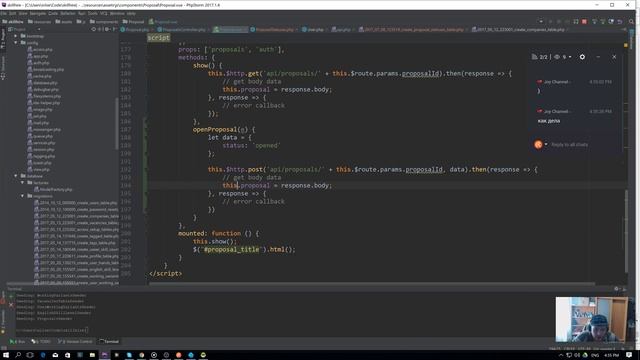Image resolution: width=640 pixels, height=360 pixels.
Task: Click the skillhire project root breadcrumb
Action: pos(13,22)
